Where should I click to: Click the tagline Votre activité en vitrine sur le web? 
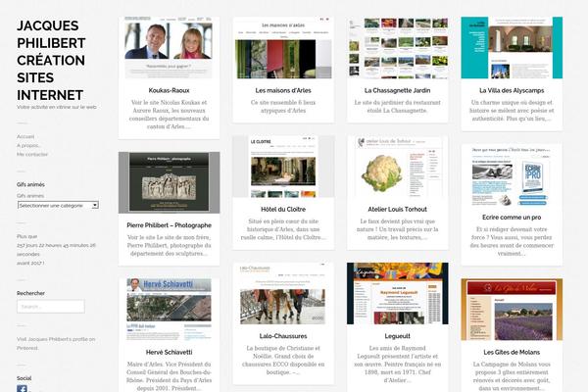57,107
